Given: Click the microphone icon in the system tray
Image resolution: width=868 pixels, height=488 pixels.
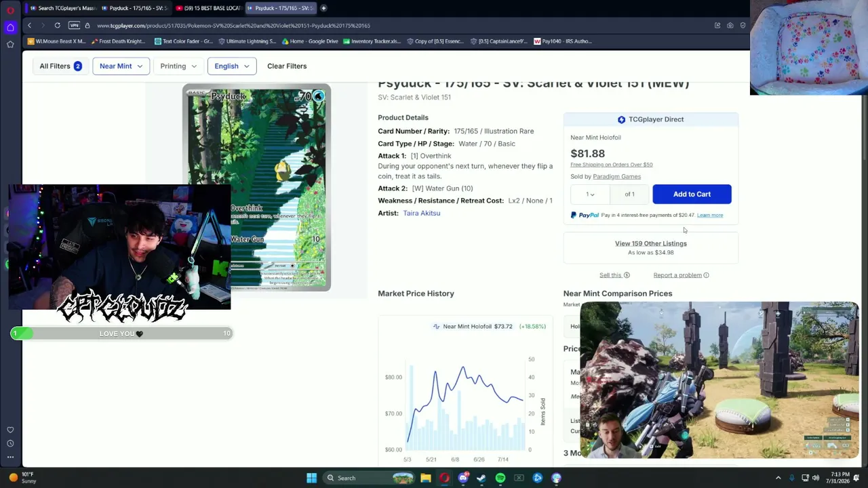Looking at the screenshot, I should pyautogui.click(x=792, y=479).
